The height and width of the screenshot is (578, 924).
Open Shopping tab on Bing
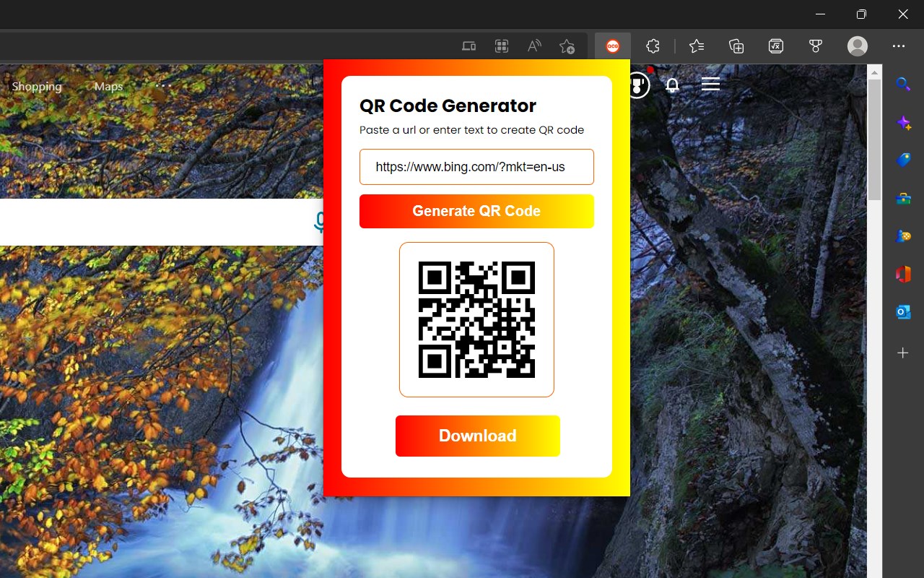tap(37, 86)
